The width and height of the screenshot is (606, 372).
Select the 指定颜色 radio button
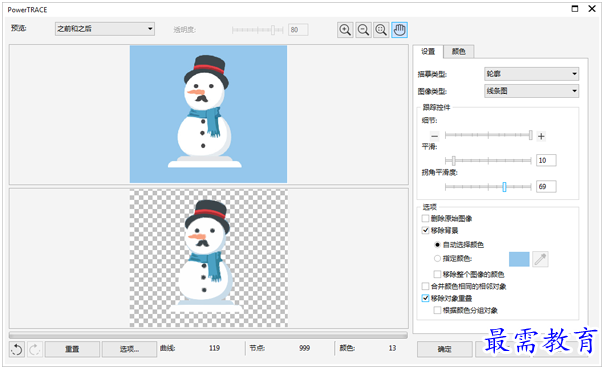[437, 258]
